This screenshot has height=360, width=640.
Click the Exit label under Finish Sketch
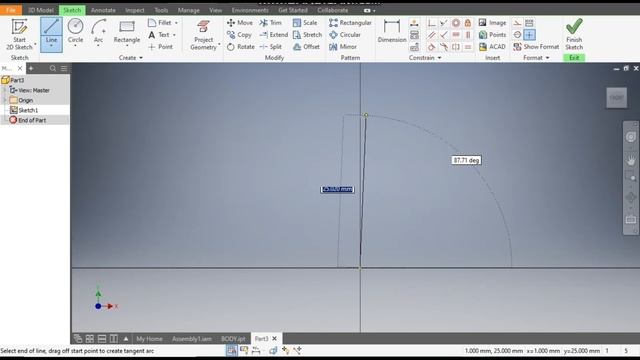574,58
